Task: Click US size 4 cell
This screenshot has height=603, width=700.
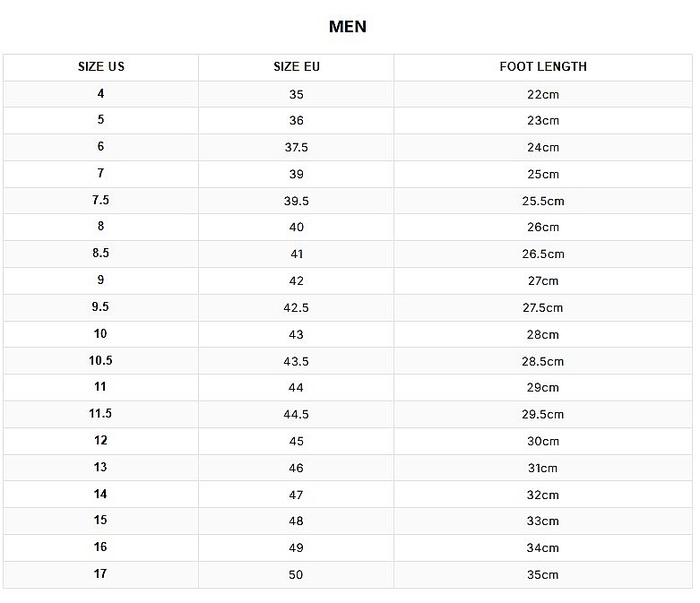Action: [101, 94]
